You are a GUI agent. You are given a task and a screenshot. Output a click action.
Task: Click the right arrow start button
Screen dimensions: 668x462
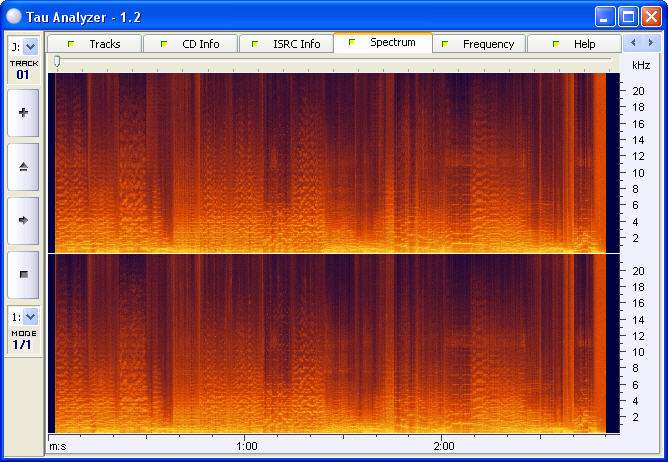coord(23,220)
